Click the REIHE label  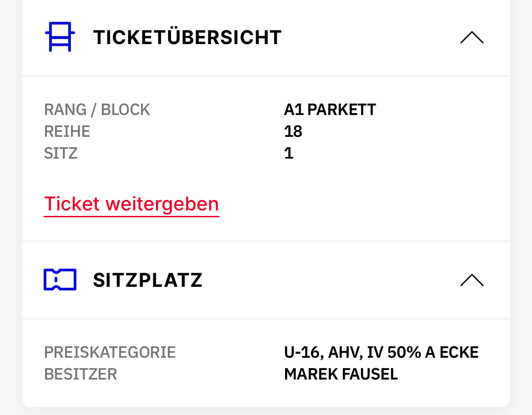tap(67, 131)
